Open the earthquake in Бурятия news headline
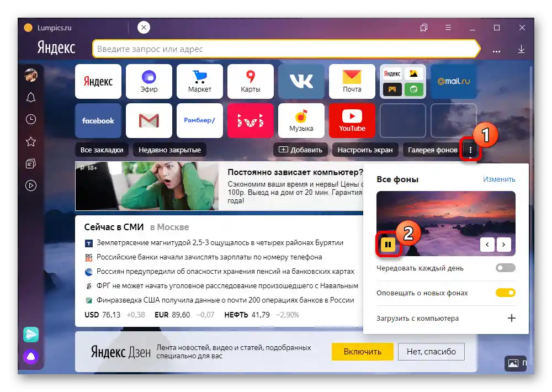The width and height of the screenshot is (552, 392). click(x=220, y=243)
